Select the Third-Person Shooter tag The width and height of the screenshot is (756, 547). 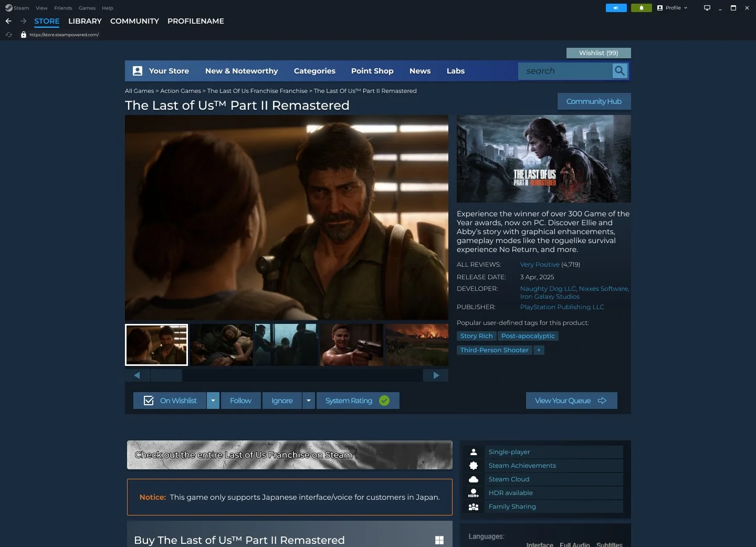point(494,350)
